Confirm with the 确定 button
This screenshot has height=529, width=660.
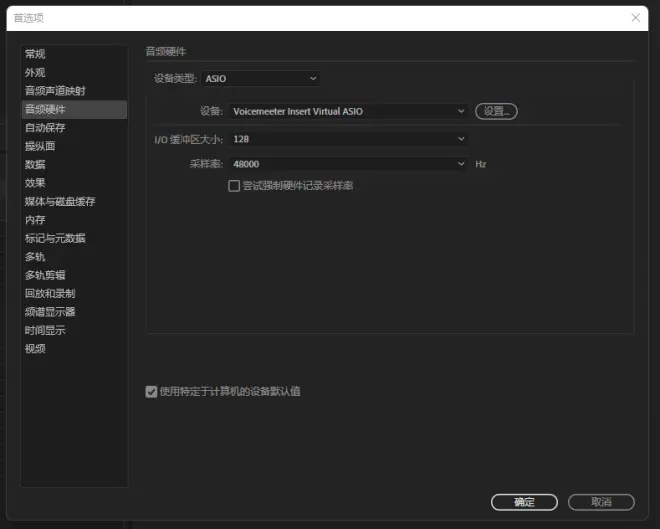pos(524,502)
